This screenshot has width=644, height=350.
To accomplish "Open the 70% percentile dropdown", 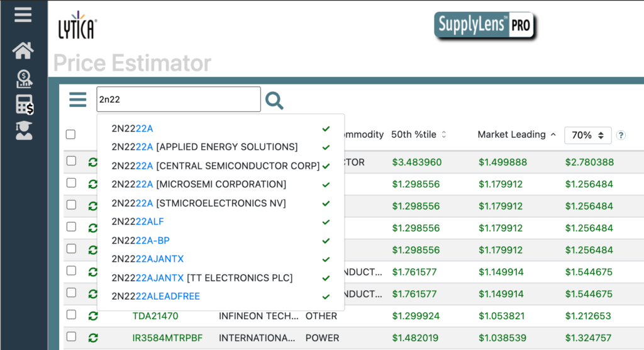I will 588,135.
